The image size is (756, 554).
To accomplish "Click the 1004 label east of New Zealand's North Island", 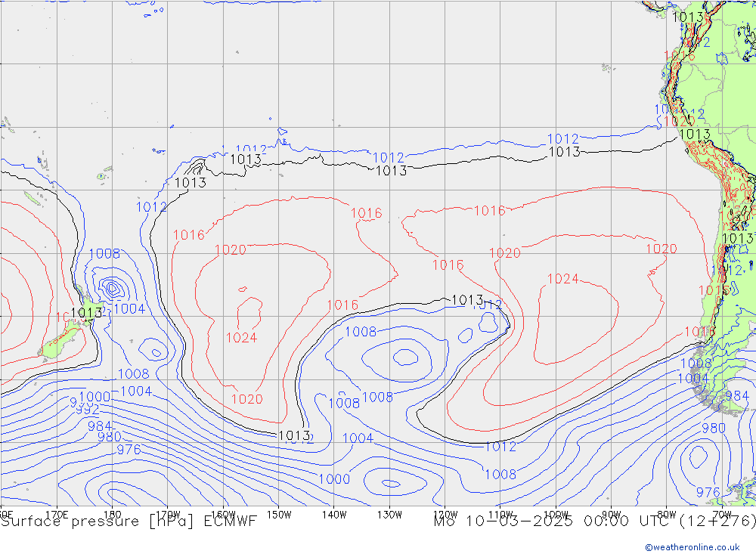I will click(x=129, y=308).
